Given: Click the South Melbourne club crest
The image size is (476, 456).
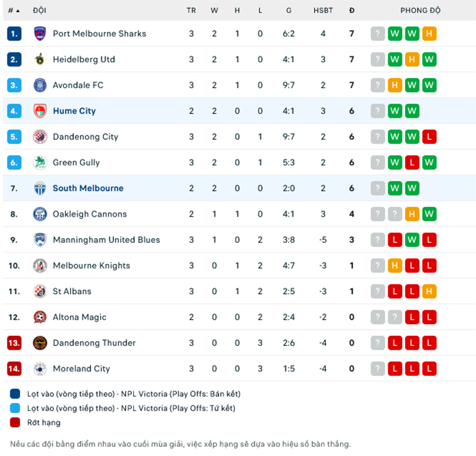Looking at the screenshot, I should pos(40,188).
